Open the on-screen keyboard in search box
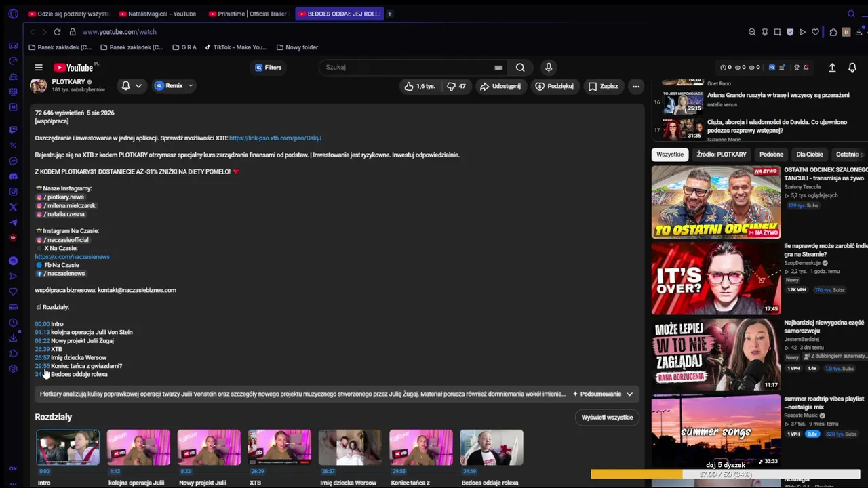868x488 pixels. click(x=498, y=68)
